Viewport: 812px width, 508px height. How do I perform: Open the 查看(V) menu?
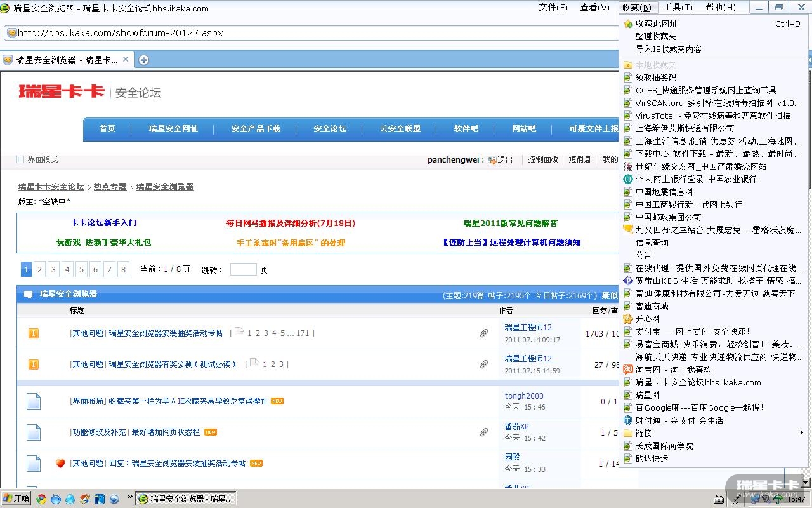coord(594,8)
